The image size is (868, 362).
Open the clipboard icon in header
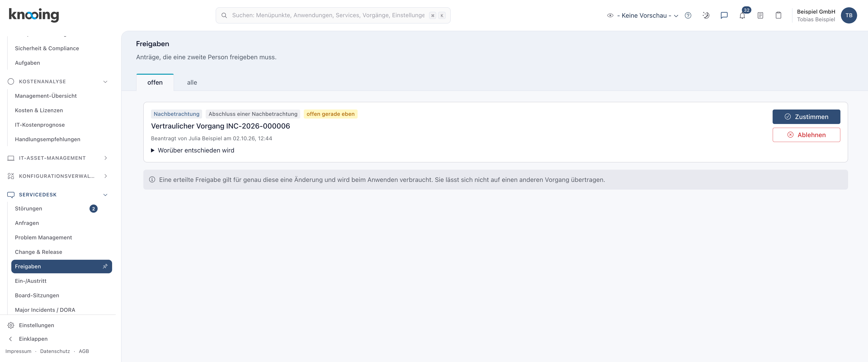click(x=778, y=16)
